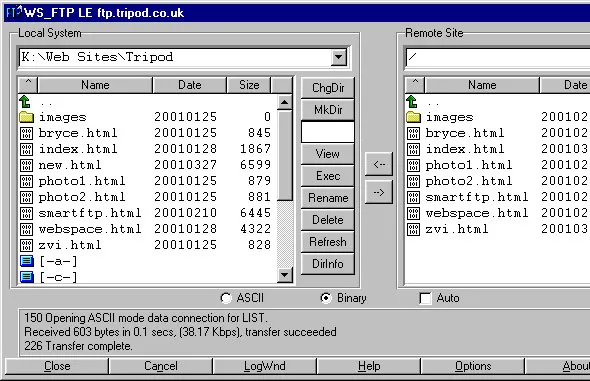
Task: Click the local zvi.html file icon
Action: pos(26,245)
